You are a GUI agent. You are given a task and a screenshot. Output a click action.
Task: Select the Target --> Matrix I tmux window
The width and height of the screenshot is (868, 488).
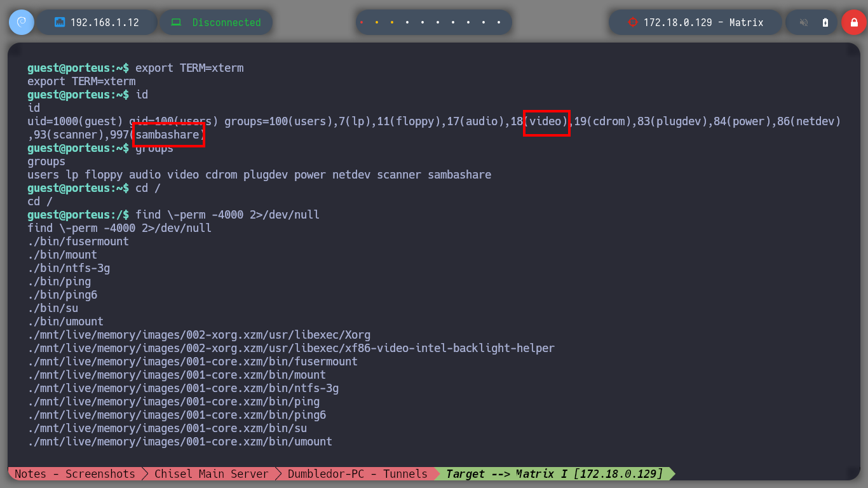pos(555,474)
